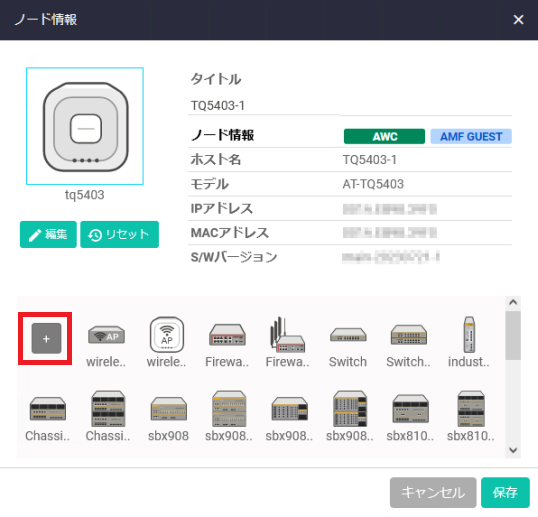Click the リセット reset button
Screen dimensions: 538x517
(119, 234)
